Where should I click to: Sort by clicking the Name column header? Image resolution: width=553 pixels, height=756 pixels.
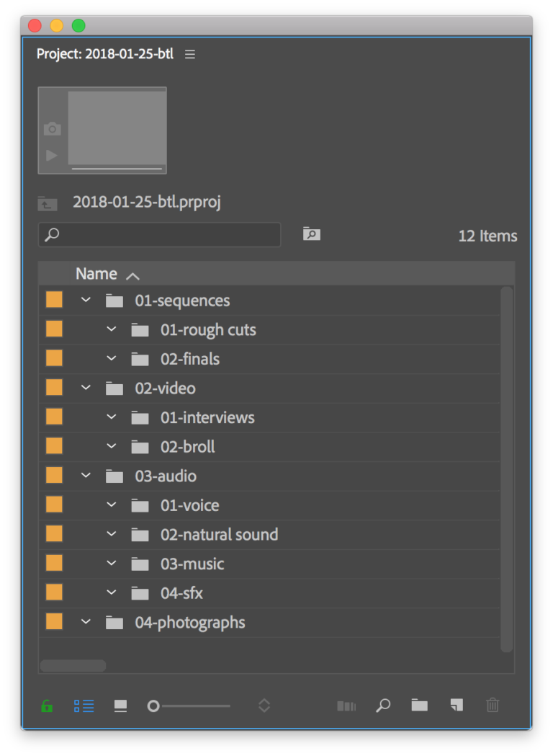click(x=96, y=273)
